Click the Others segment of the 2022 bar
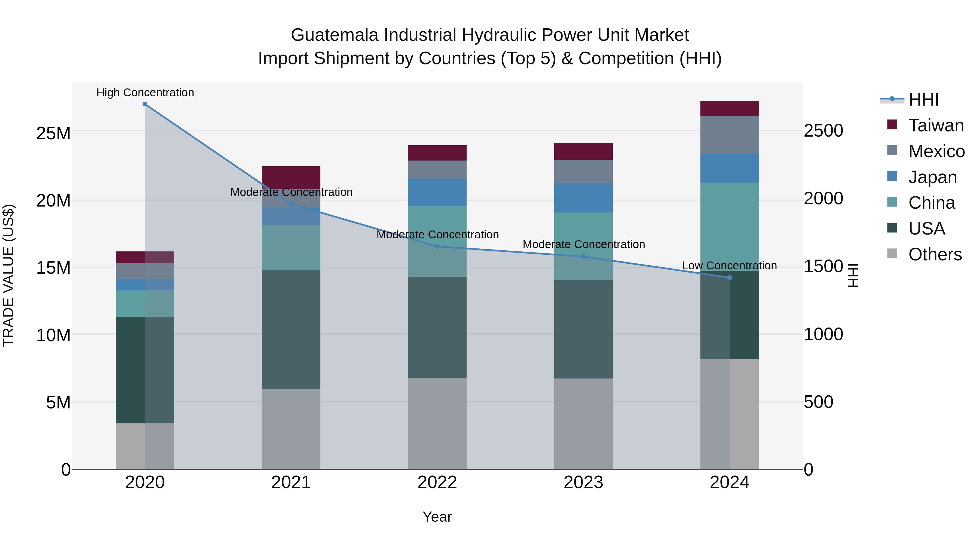The image size is (980, 551). coord(437,423)
